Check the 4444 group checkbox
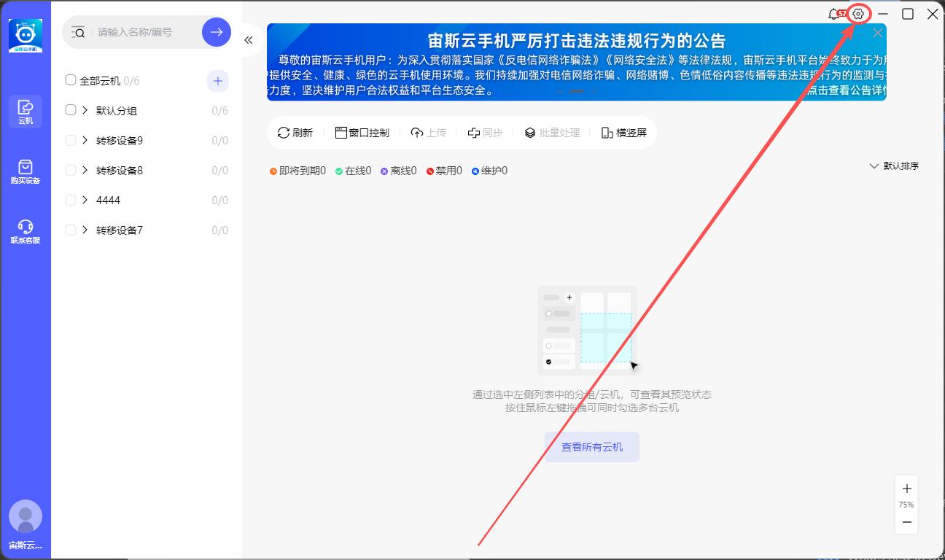The width and height of the screenshot is (945, 560). coord(71,200)
